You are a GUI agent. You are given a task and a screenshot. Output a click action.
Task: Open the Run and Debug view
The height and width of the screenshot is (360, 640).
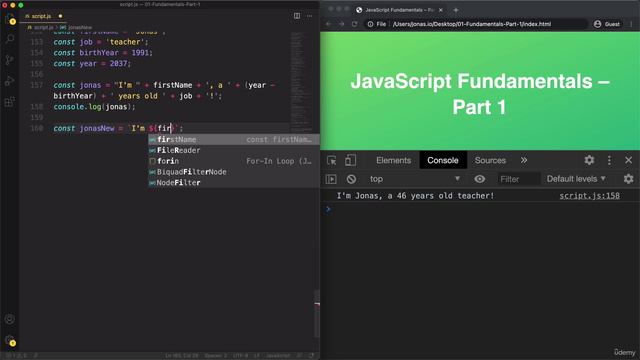pos(9,81)
